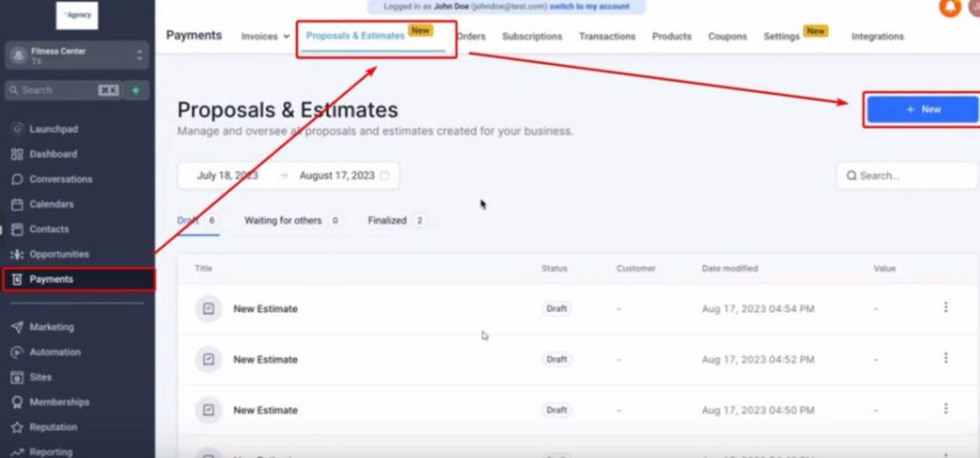Open the Transactions tab
The width and height of the screenshot is (980, 458).
[607, 36]
